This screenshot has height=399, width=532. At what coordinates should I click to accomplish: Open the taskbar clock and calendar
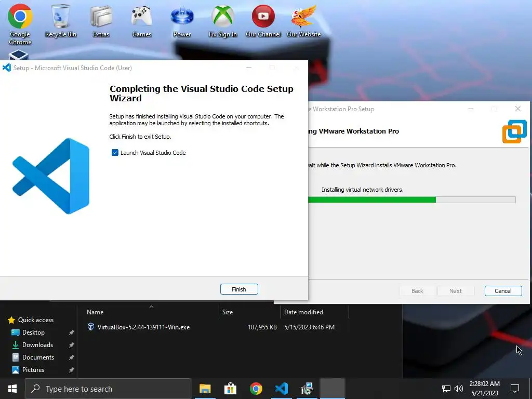click(485, 389)
